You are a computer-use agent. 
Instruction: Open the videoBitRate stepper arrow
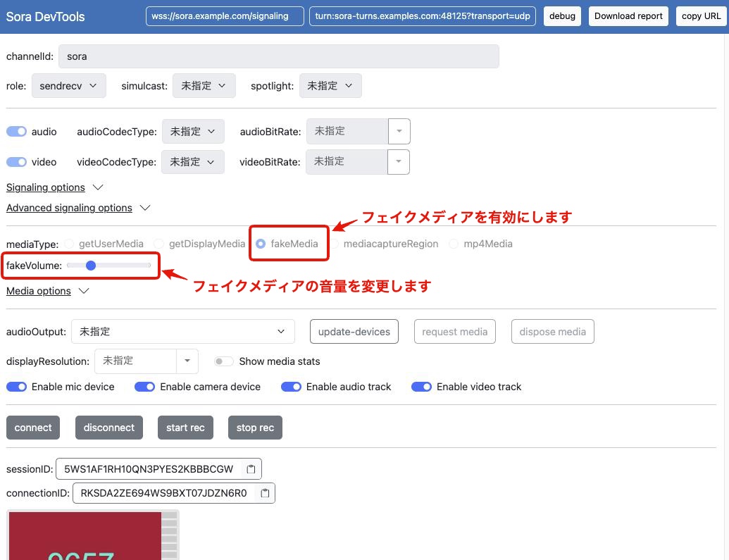click(x=398, y=162)
